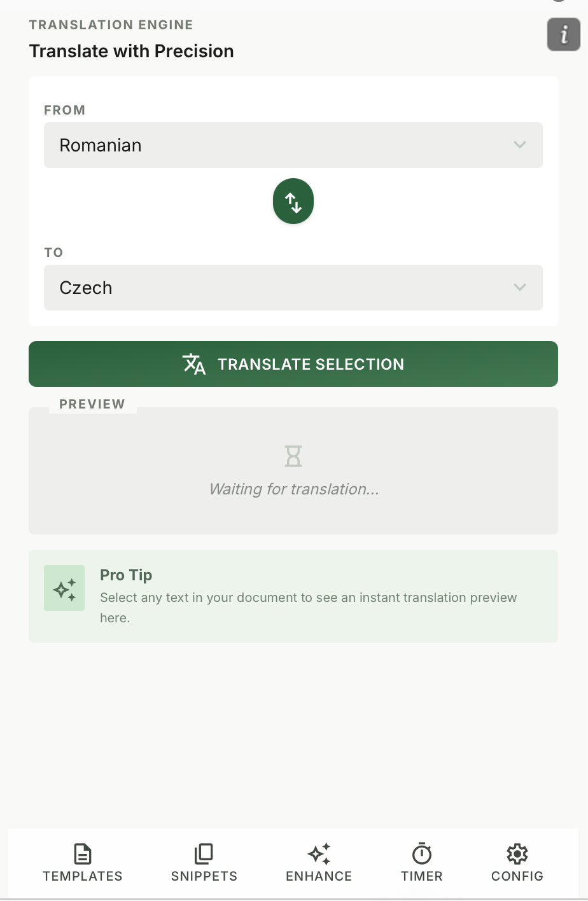Screen dimensions: 588x901
Task: Switch to the Timer tab
Action: coord(421,862)
